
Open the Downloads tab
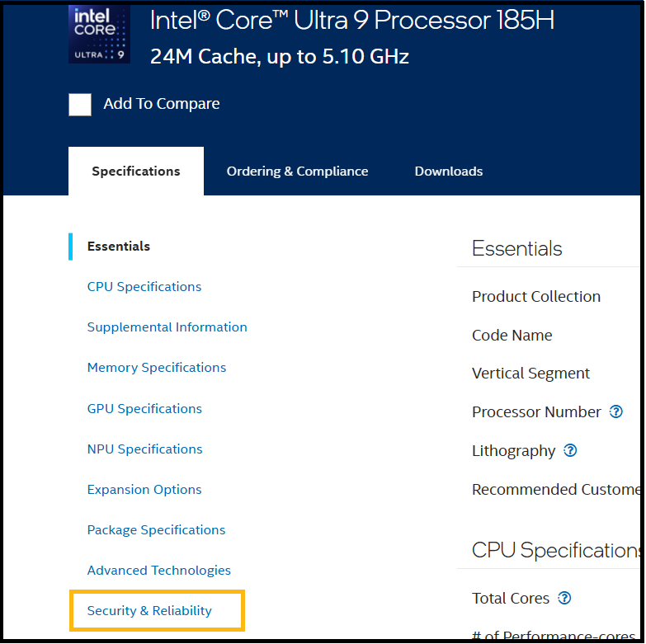point(449,172)
